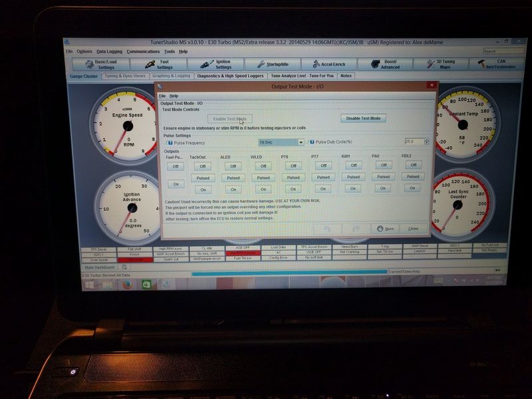Image resolution: width=532 pixels, height=399 pixels.
Task: Expand the Pulse Frequency dropdown
Action: [301, 142]
